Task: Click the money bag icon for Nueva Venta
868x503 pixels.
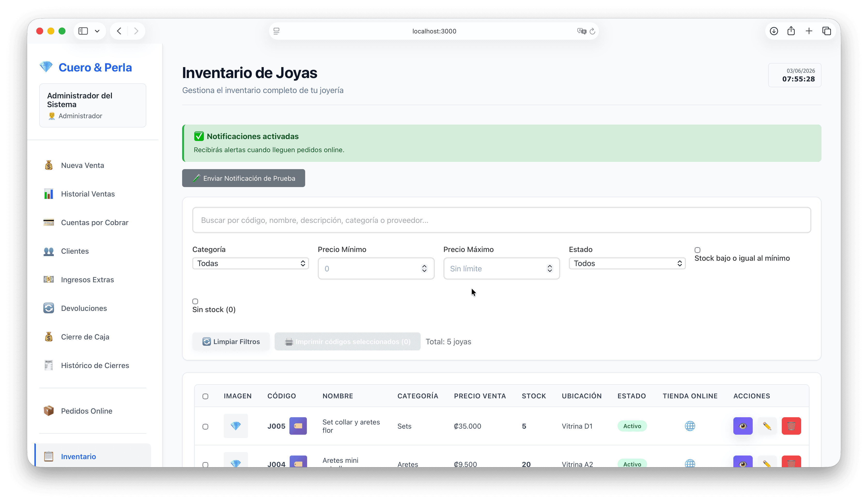Action: tap(49, 165)
